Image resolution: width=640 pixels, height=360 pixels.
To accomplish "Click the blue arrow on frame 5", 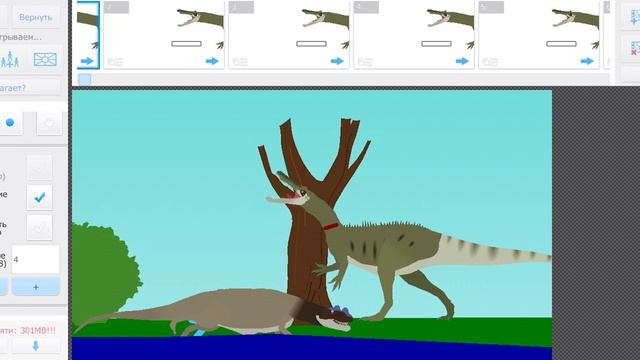I will [587, 61].
